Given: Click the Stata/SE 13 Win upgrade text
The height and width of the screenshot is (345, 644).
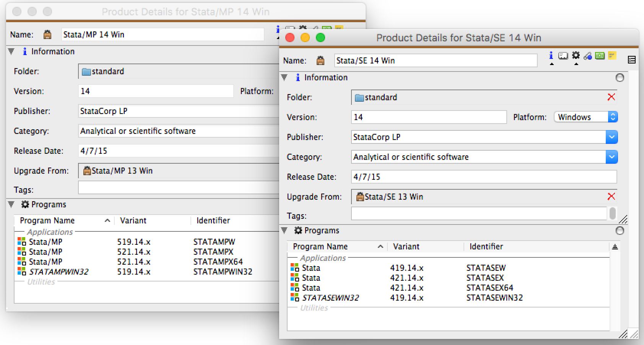Looking at the screenshot, I should tap(394, 197).
